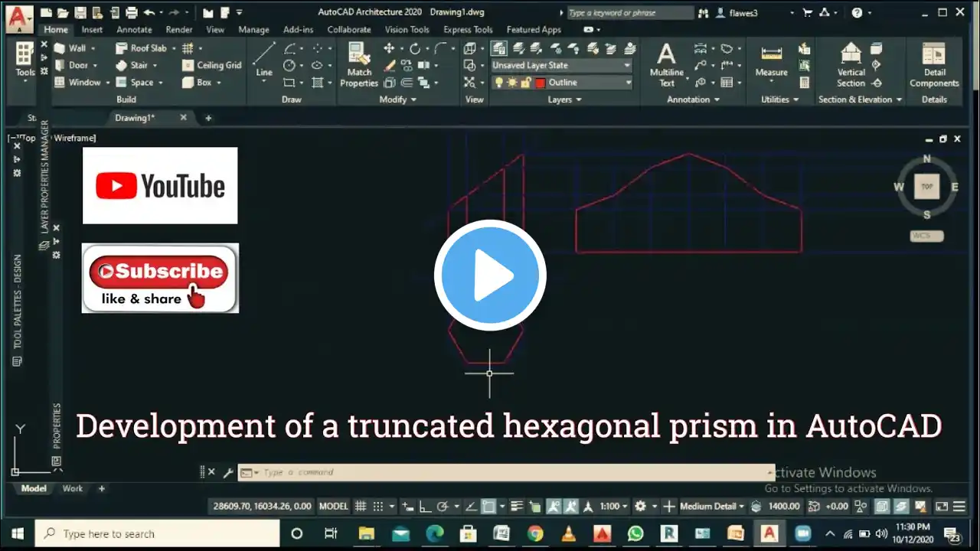
Task: Toggle the lock icon for Outline layer
Action: click(525, 83)
